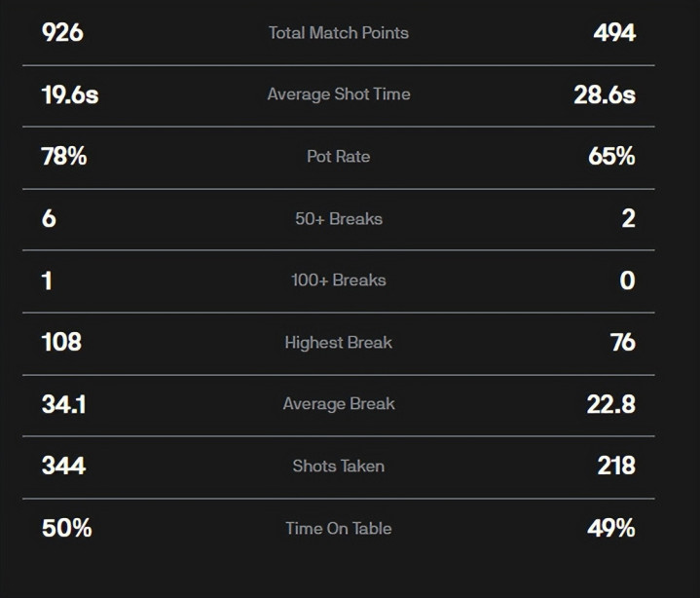Click the 28.6s shot time value

click(605, 94)
